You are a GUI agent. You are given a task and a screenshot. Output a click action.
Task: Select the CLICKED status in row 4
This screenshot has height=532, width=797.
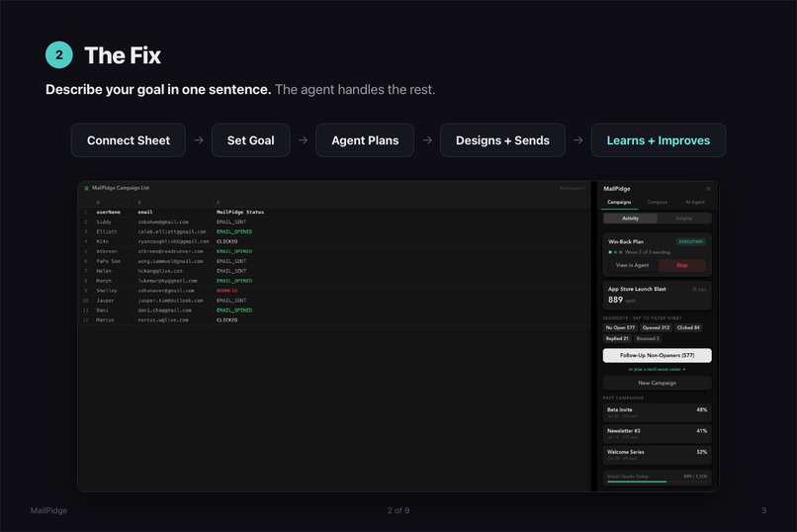click(226, 241)
